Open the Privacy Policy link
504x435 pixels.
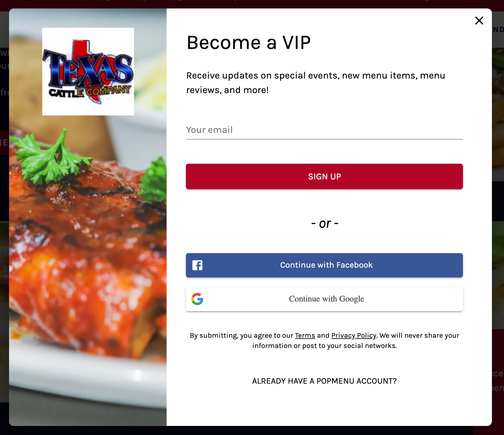point(354,336)
